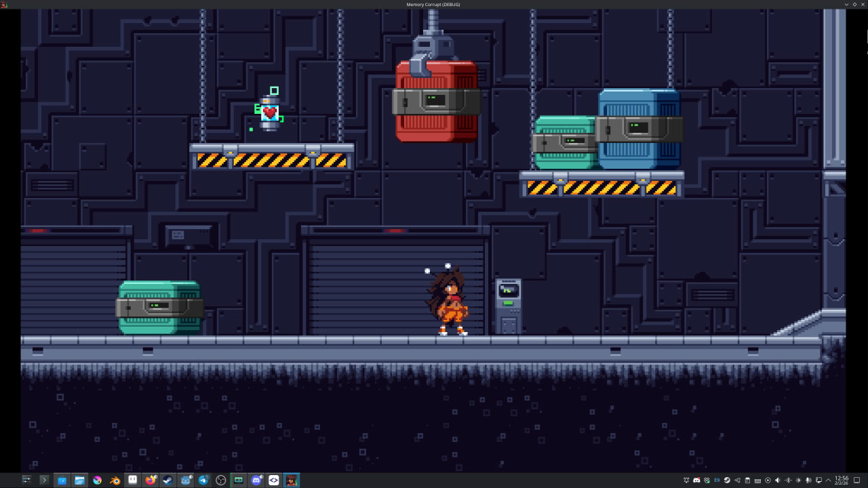This screenshot has width=868, height=488.
Task: Open the EN keyboard layout selector
Action: click(x=717, y=481)
